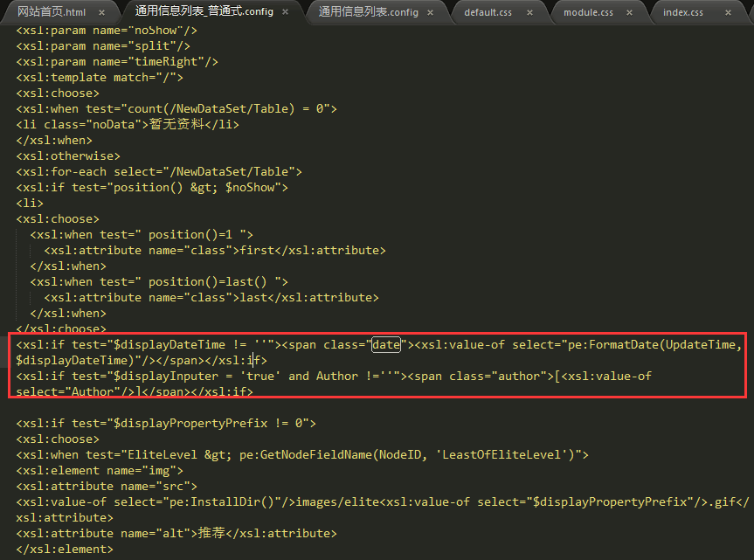Switch to the 通用信息列表.config tab
The height and width of the screenshot is (560, 754).
pos(368,13)
